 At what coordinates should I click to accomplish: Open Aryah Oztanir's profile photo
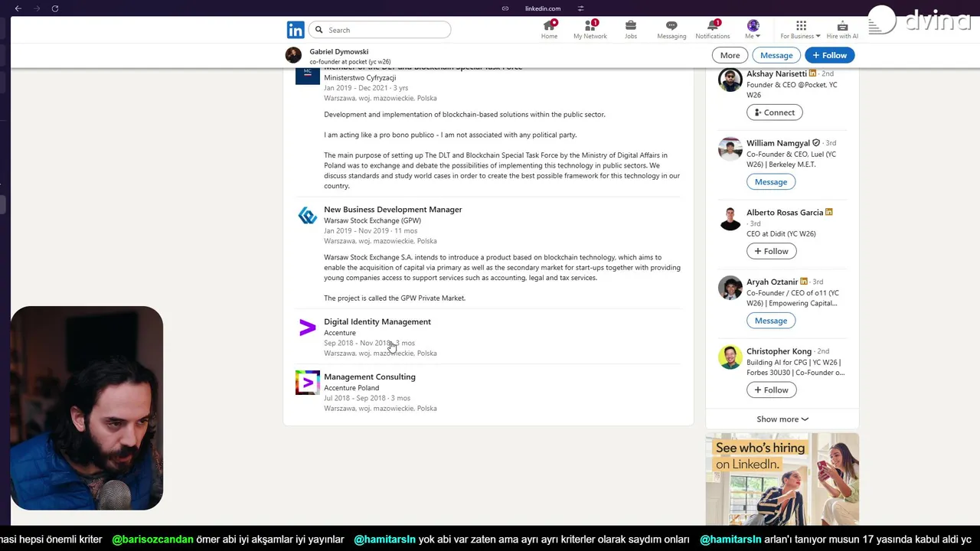pyautogui.click(x=730, y=288)
